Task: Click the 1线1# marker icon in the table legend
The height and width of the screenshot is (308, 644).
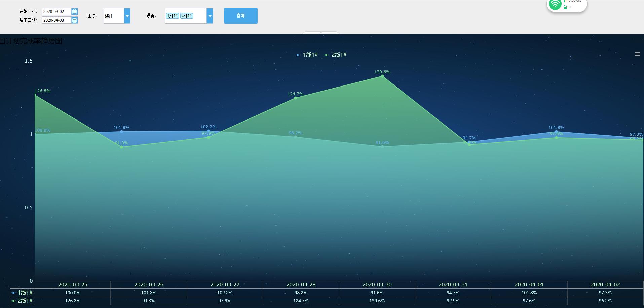Action: [13, 293]
